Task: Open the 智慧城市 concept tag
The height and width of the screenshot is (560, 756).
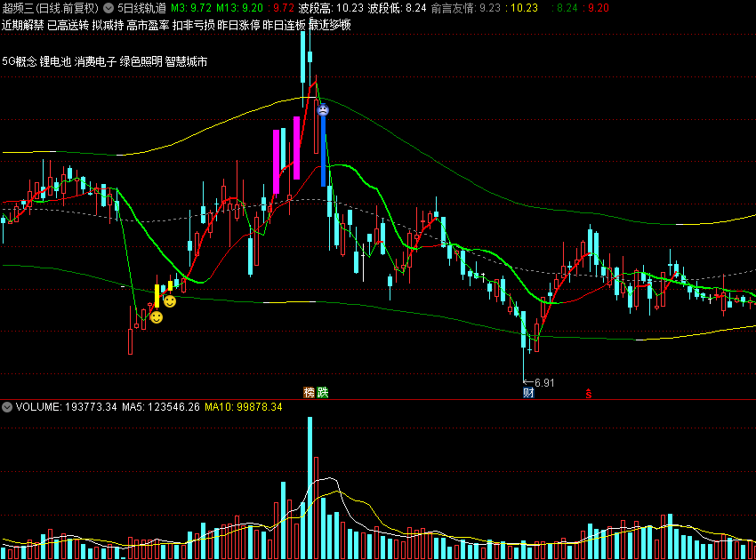Action: point(186,61)
